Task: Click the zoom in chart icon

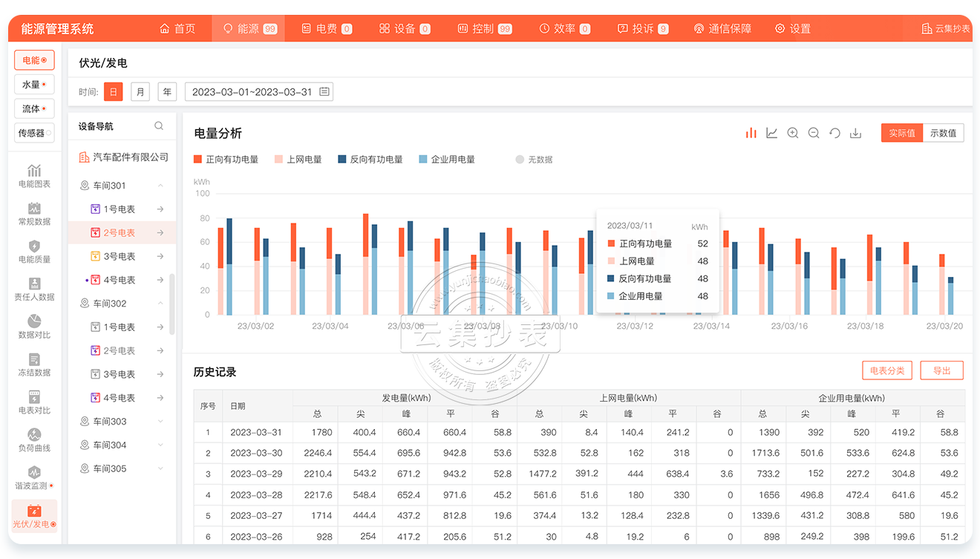Action: (x=793, y=133)
